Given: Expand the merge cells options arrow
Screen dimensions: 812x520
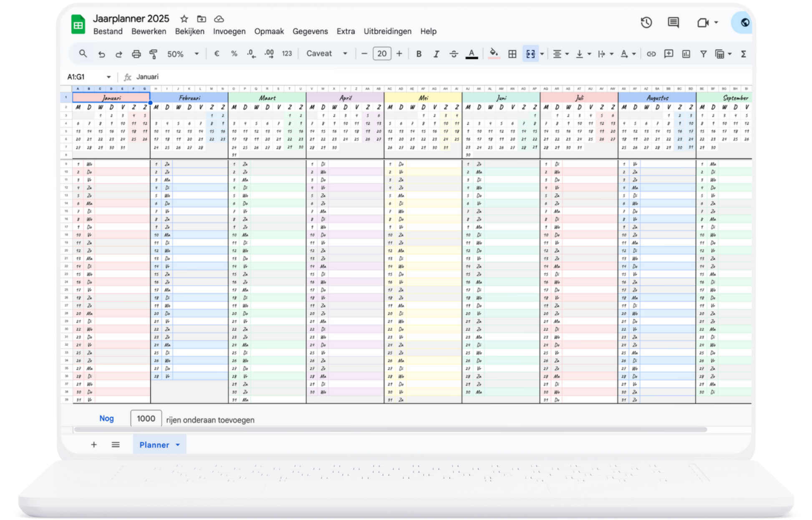Looking at the screenshot, I should (x=542, y=54).
